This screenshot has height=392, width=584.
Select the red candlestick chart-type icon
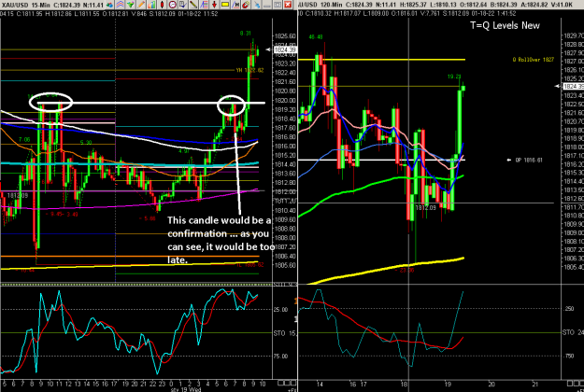(162, 5)
